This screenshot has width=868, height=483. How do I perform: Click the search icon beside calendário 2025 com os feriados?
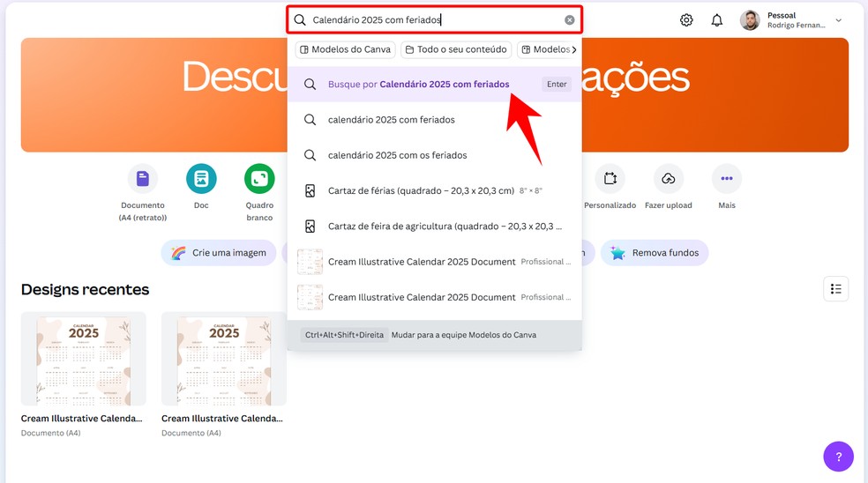[x=310, y=155]
